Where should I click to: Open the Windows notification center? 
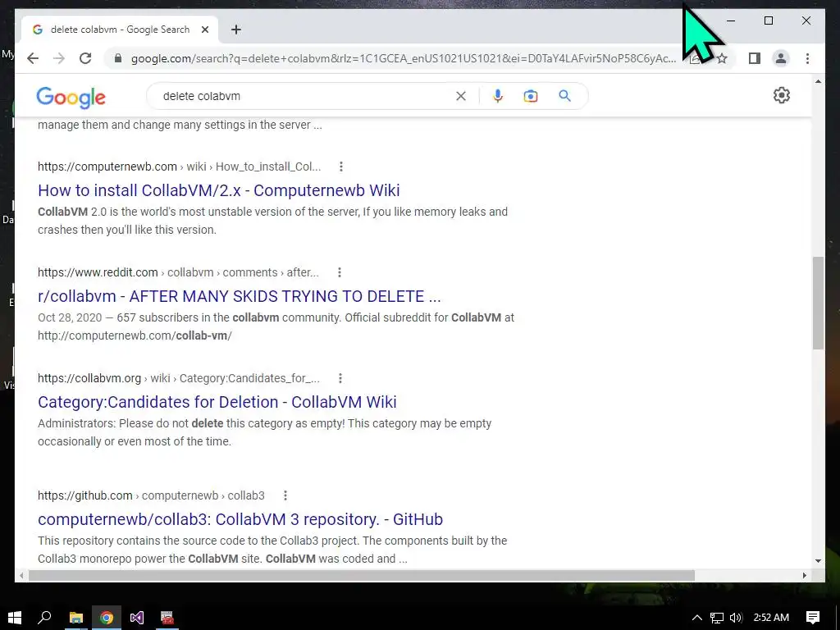(x=813, y=618)
